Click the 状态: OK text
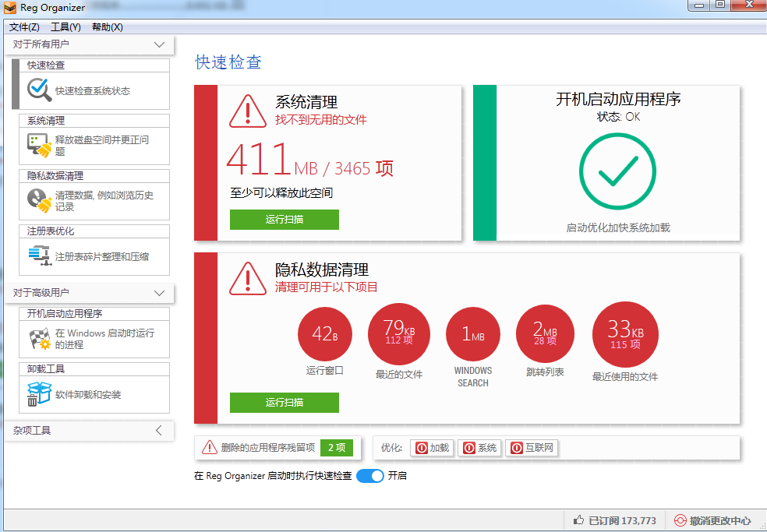Viewport: 767px width, 532px height. tap(618, 117)
